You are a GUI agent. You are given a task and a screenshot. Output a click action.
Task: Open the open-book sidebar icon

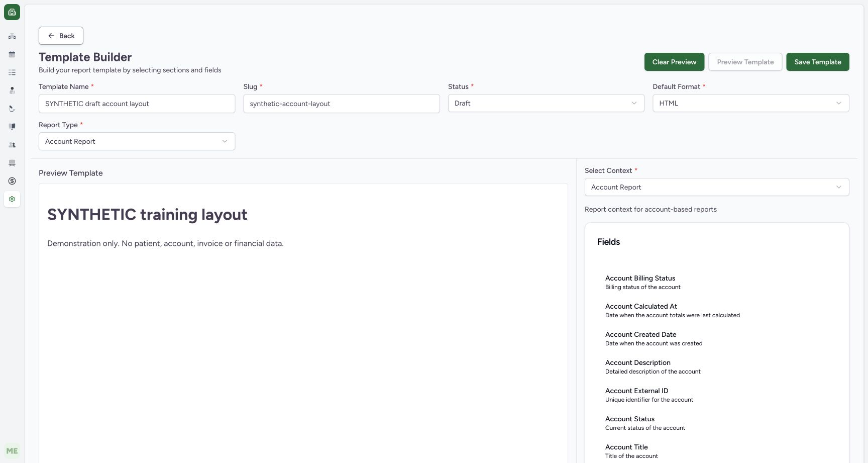12,127
